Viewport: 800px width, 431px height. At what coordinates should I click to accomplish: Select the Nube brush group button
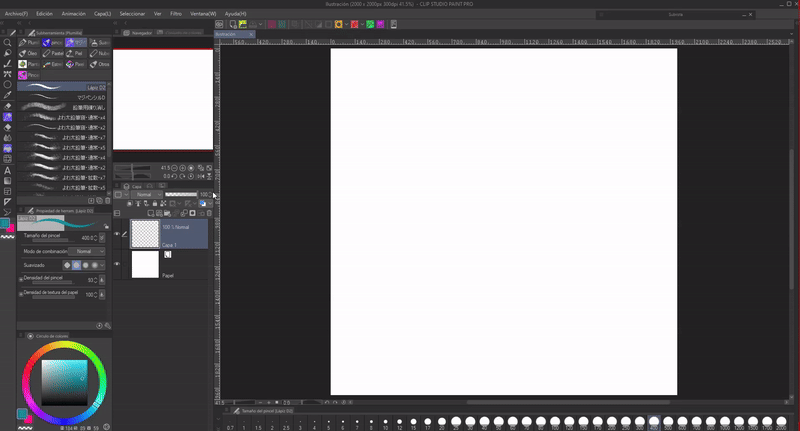[100, 53]
